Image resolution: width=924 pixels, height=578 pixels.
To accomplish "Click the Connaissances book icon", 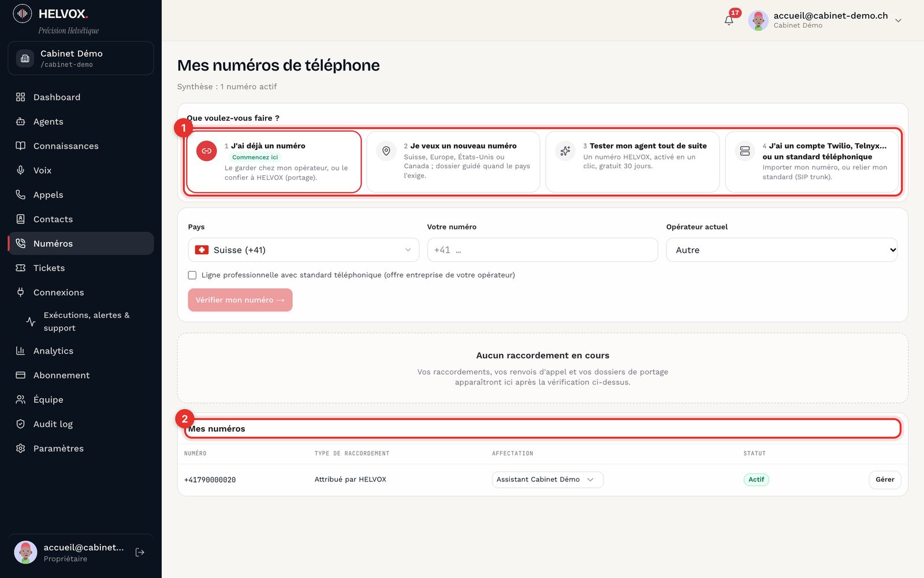I will point(21,146).
